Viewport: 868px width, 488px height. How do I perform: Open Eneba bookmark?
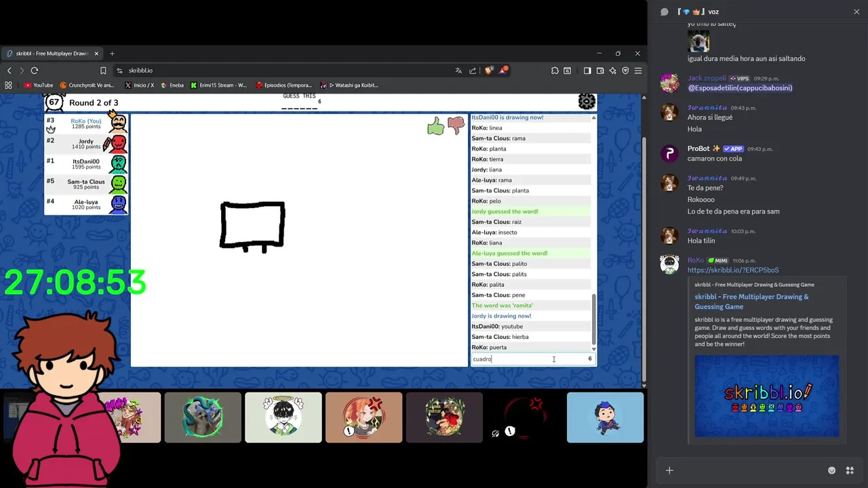click(x=172, y=85)
